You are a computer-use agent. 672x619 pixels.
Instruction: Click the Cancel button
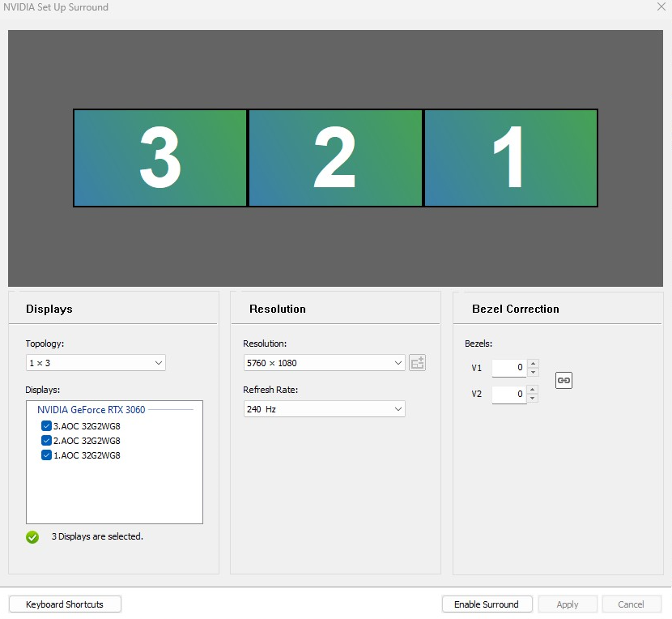631,604
